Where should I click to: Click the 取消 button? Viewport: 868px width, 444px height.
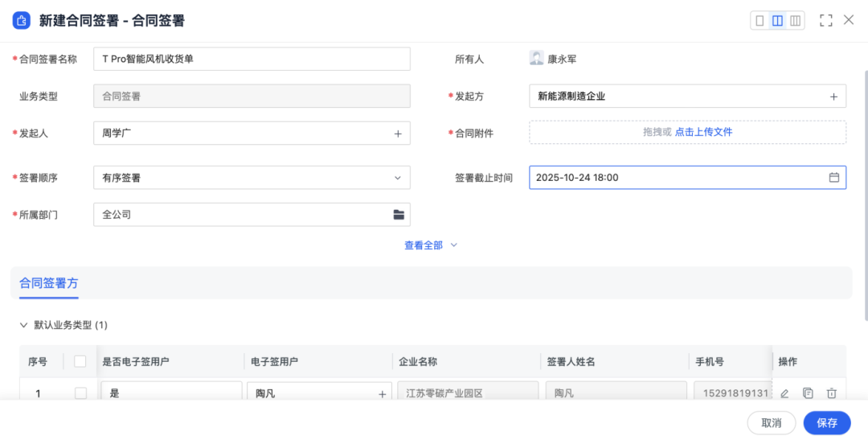pyautogui.click(x=772, y=423)
